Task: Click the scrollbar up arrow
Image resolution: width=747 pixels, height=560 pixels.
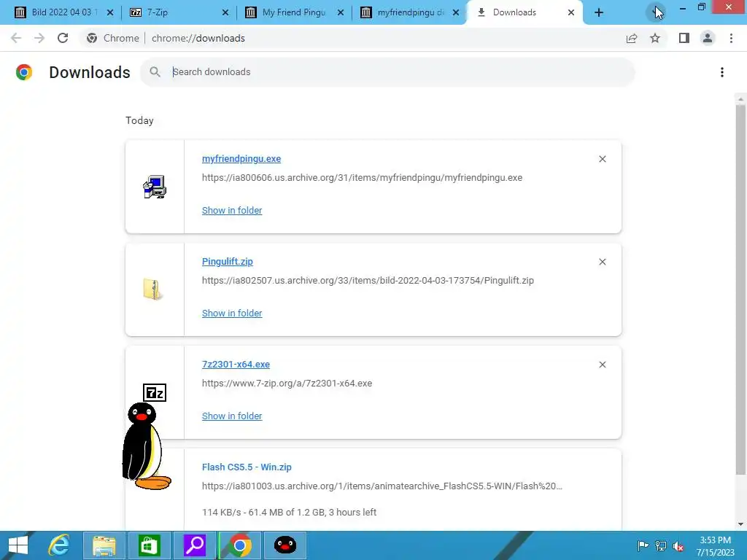Action: (740, 99)
